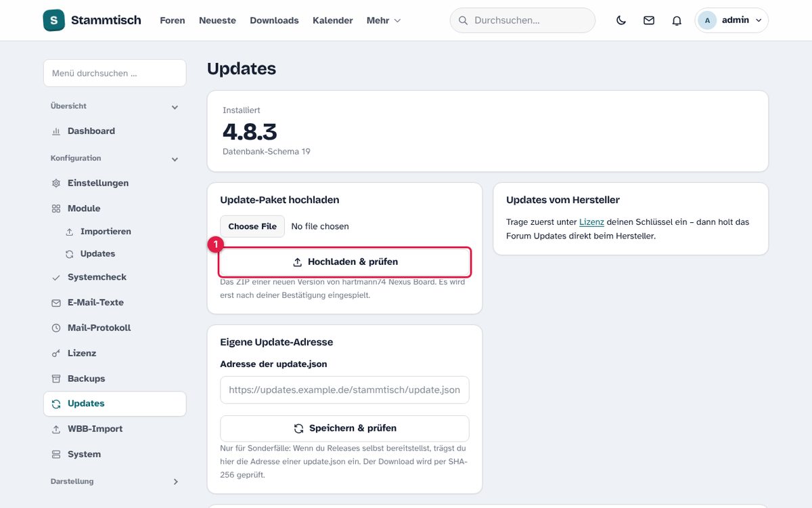This screenshot has height=508, width=812.
Task: Click the admin avatar icon
Action: coord(707,20)
